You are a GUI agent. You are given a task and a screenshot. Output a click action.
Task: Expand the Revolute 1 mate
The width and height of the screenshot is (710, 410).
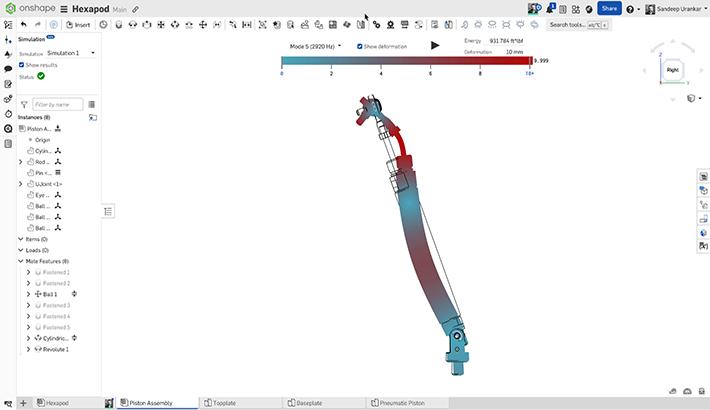(x=28, y=349)
